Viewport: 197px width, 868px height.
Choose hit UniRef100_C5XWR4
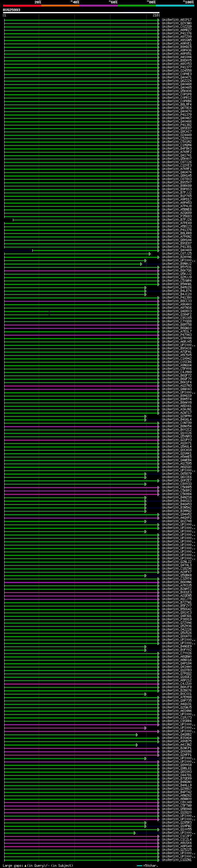point(176,281)
